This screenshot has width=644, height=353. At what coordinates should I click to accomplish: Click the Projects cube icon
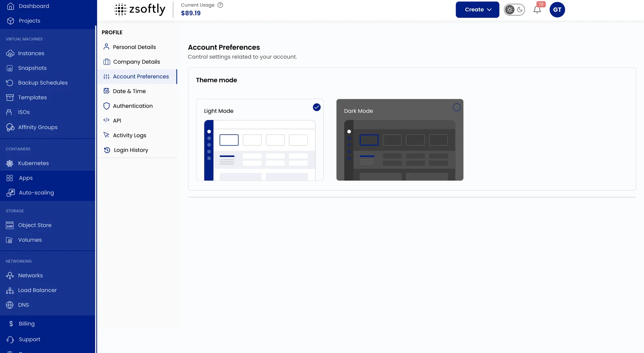point(10,21)
